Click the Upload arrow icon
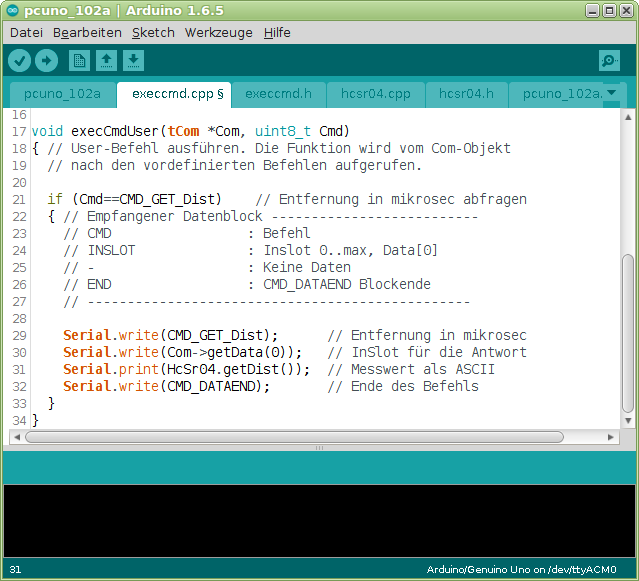The height and width of the screenshot is (581, 639). [47, 61]
